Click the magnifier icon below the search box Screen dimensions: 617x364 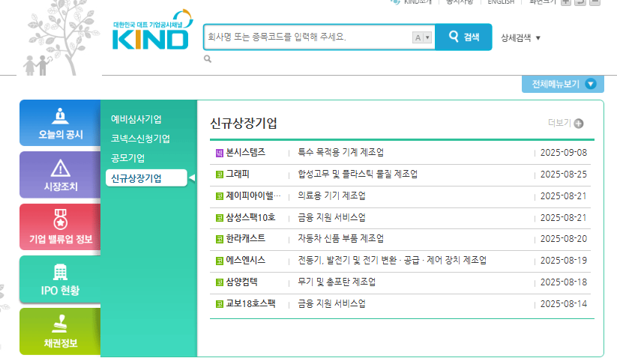click(208, 59)
